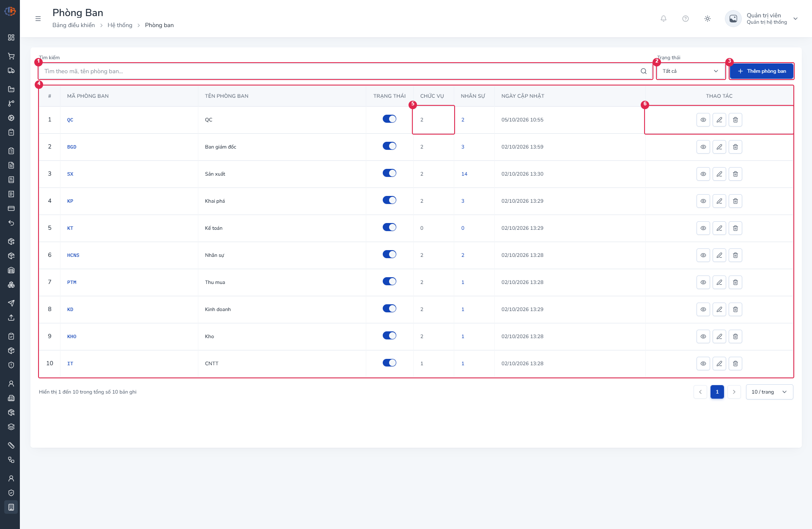This screenshot has width=812, height=529.
Task: Edit the Nhân sự department pencil icon
Action: point(719,255)
